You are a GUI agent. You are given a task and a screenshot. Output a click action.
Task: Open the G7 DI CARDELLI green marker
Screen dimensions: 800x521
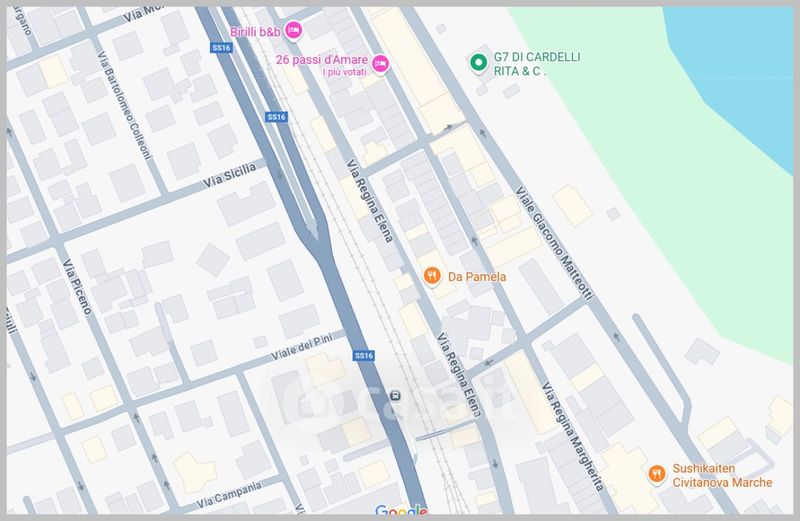tap(478, 63)
